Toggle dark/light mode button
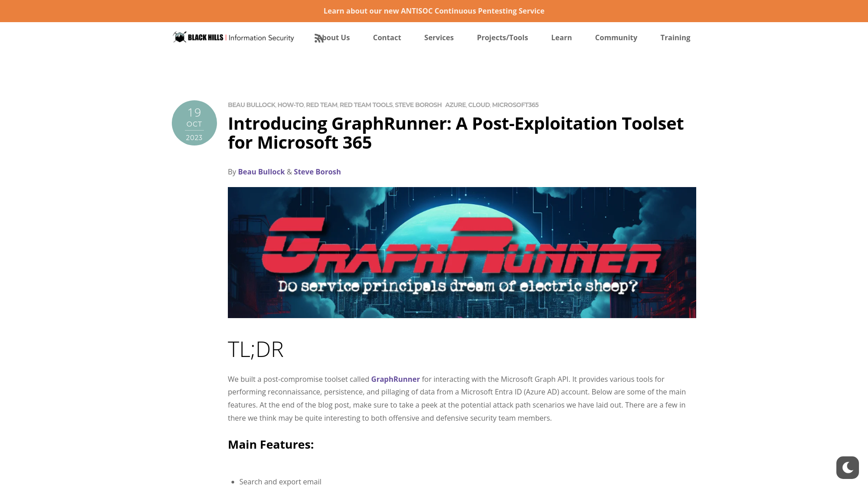868x488 pixels. pos(847,467)
